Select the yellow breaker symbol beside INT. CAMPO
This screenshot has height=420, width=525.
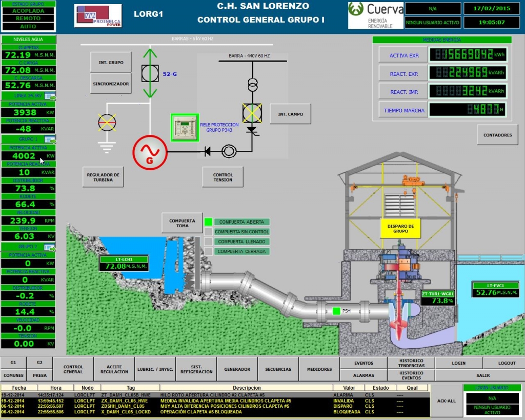(252, 114)
